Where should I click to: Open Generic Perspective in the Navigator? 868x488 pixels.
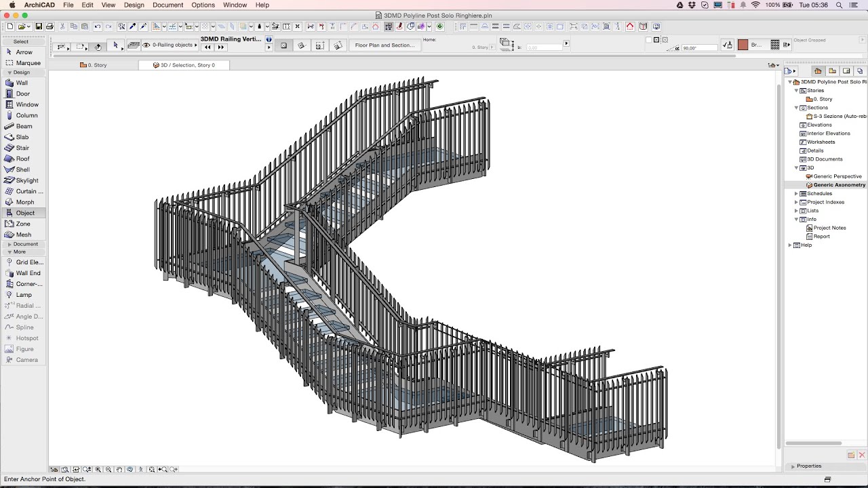click(837, 176)
